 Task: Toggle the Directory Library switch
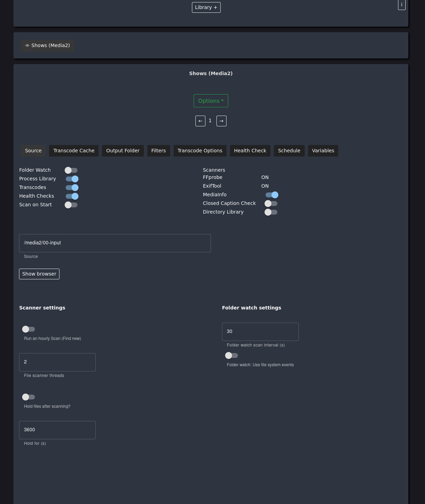click(271, 212)
